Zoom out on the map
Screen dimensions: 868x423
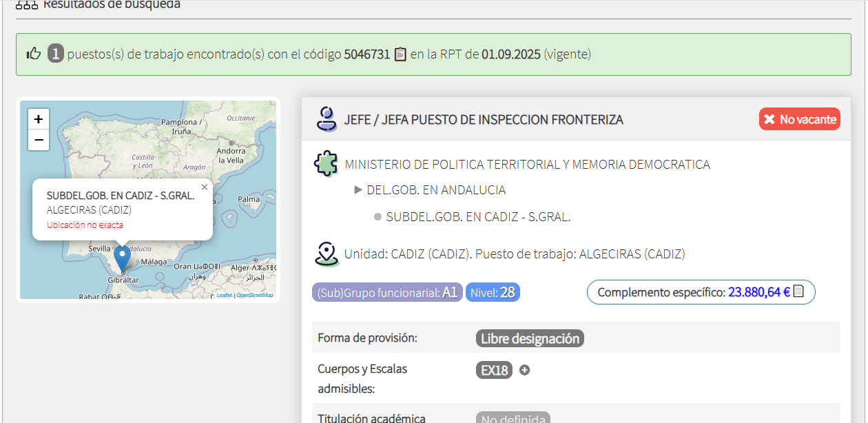point(39,140)
